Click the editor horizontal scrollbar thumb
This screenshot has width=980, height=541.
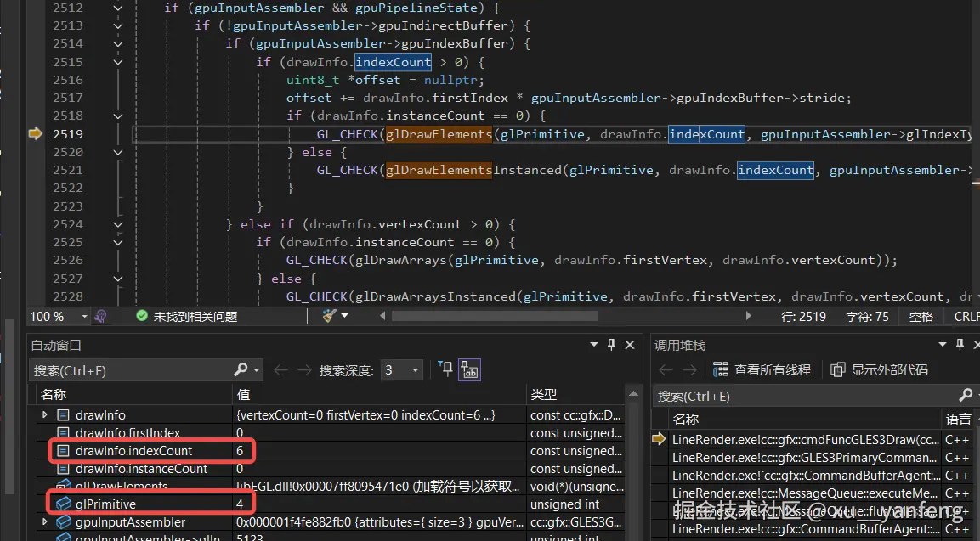coord(495,316)
